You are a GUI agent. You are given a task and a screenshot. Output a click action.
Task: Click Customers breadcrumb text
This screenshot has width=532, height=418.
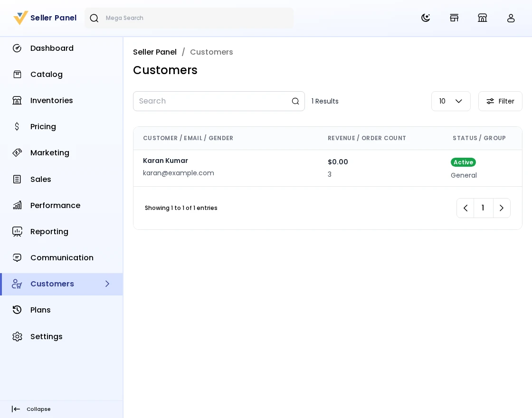pos(211,52)
